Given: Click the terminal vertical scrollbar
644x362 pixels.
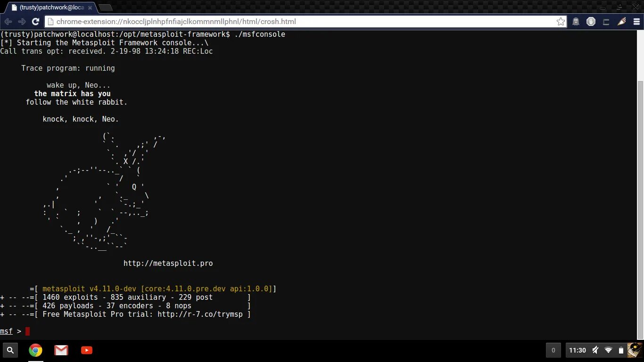Looking at the screenshot, I should tap(640, 210).
